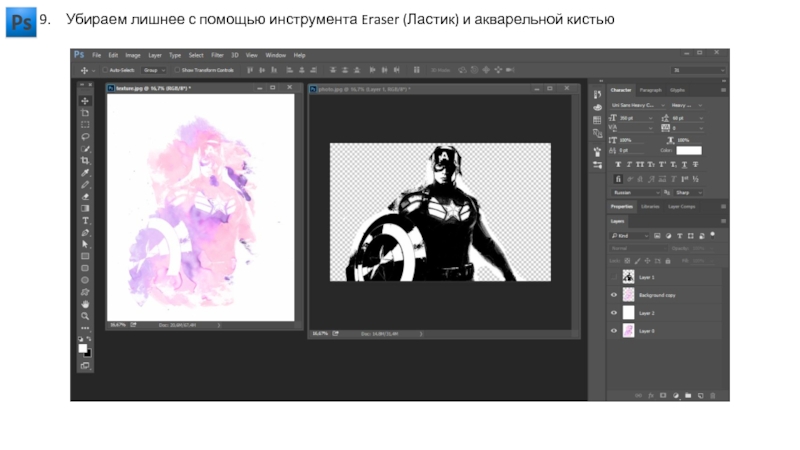The width and height of the screenshot is (800, 450).
Task: Switch to the Glyphs tab
Action: click(678, 90)
